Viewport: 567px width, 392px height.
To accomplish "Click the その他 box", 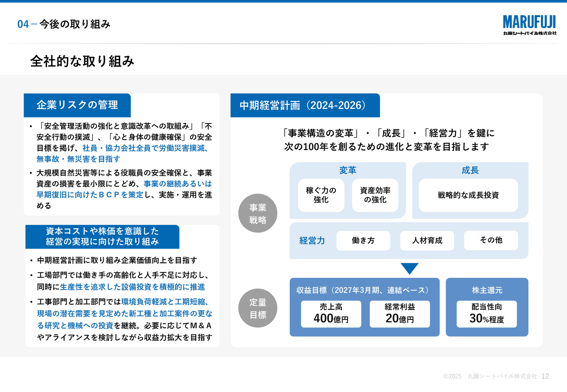I will (491, 240).
